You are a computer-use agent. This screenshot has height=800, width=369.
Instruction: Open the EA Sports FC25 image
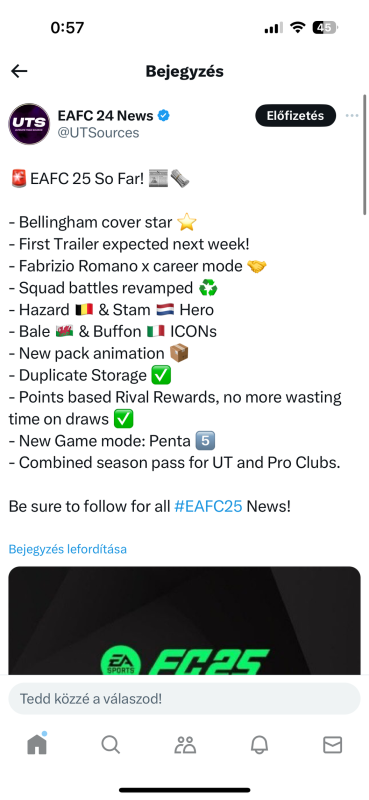pyautogui.click(x=184, y=621)
